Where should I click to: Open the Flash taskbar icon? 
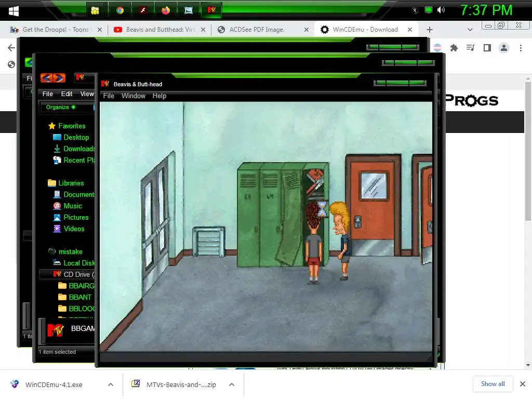143,10
